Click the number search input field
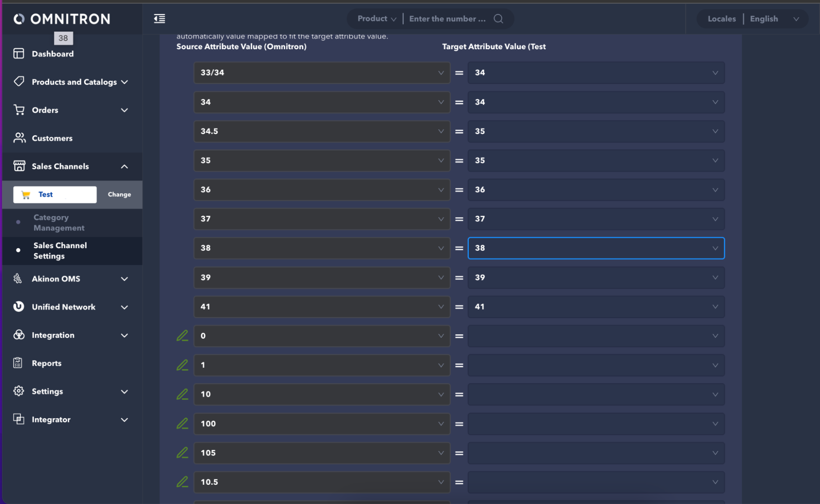The width and height of the screenshot is (820, 504). pos(448,19)
